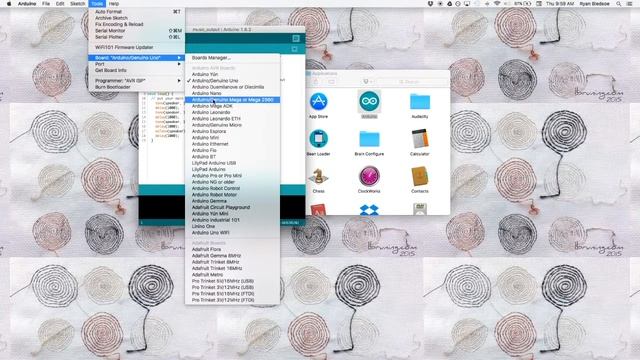Image resolution: width=640 pixels, height=360 pixels.
Task: Expand the Board: Arduino/Genuino Uno submenu
Action: click(137, 58)
